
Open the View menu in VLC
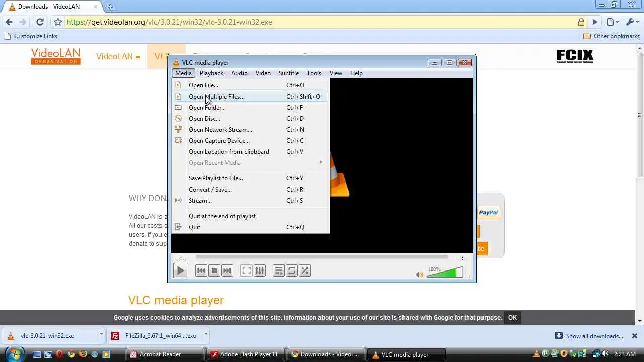[x=336, y=73]
